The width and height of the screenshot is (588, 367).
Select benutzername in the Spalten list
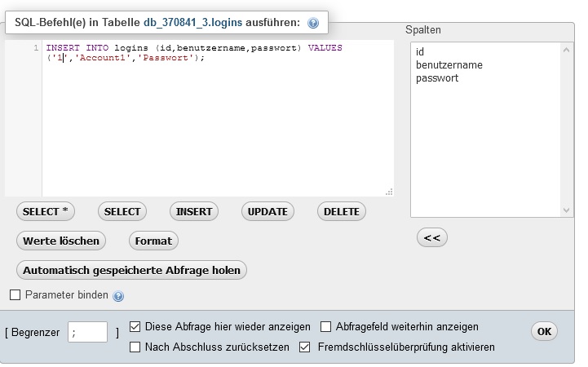click(x=449, y=65)
